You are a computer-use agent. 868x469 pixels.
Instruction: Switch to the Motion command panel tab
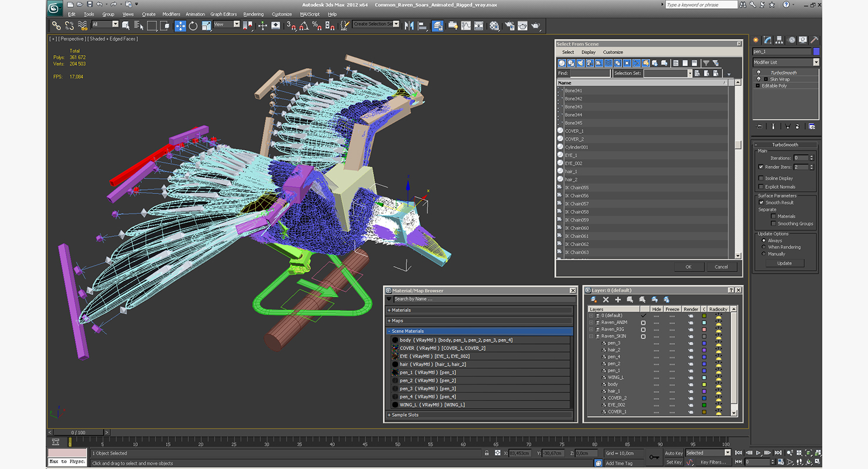click(x=792, y=40)
